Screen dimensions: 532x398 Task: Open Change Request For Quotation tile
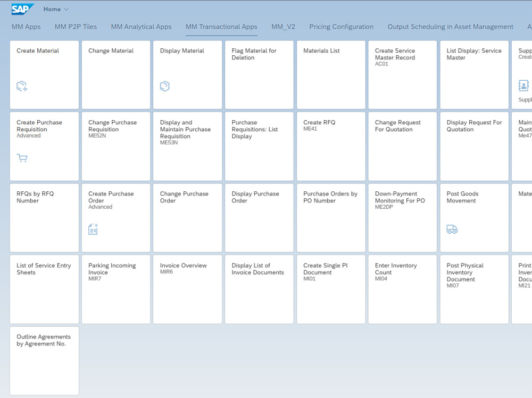403,147
